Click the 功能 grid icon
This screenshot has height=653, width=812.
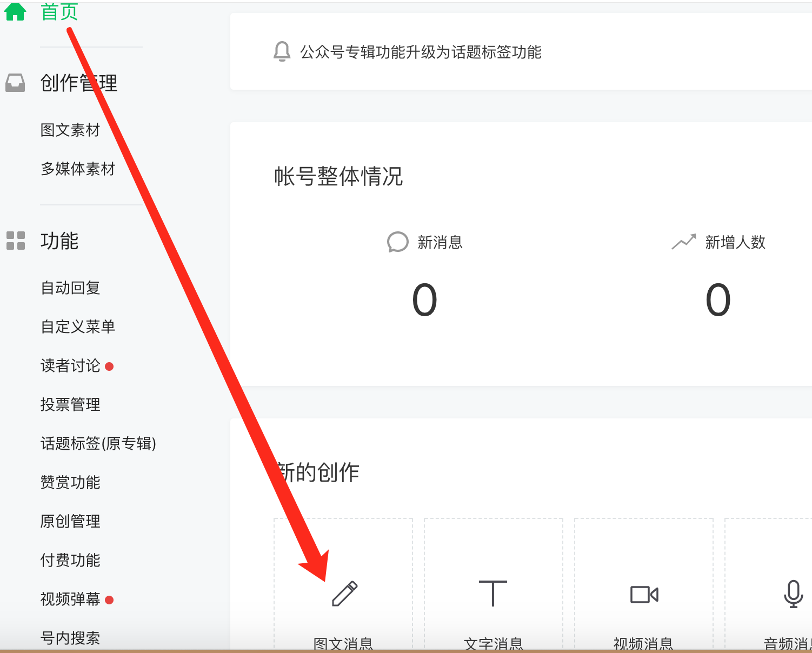tap(16, 241)
